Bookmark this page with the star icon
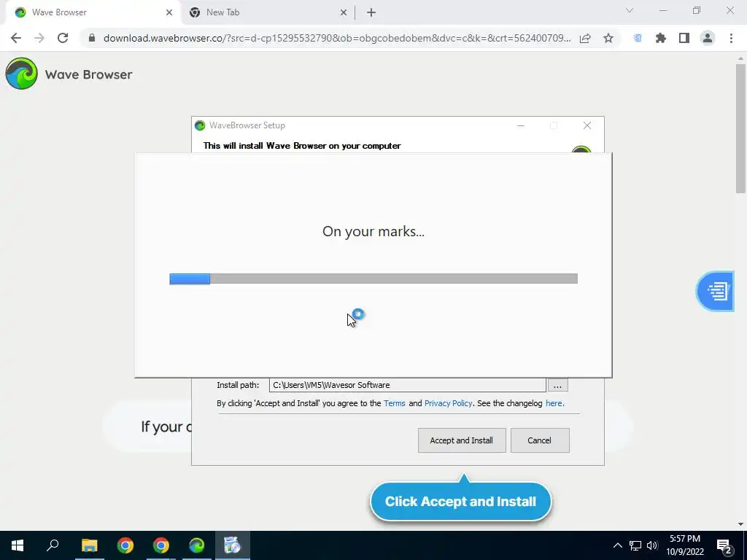 tap(608, 38)
